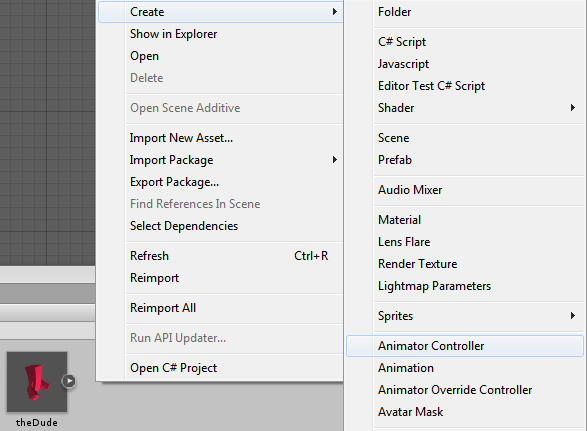Select theDude model thumbnail
Viewport: 587px width, 431px height.
coord(37,382)
